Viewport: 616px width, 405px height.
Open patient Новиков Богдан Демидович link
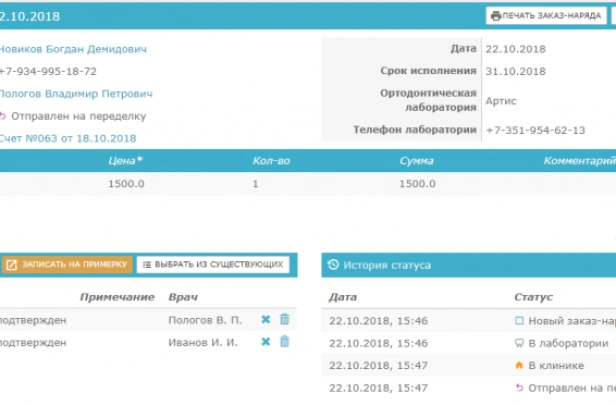coord(72,49)
